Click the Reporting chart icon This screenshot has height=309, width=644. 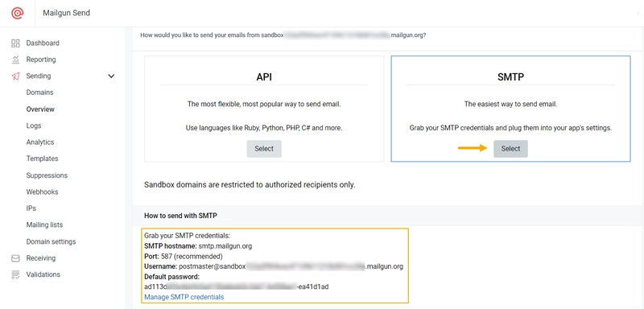pyautogui.click(x=15, y=60)
